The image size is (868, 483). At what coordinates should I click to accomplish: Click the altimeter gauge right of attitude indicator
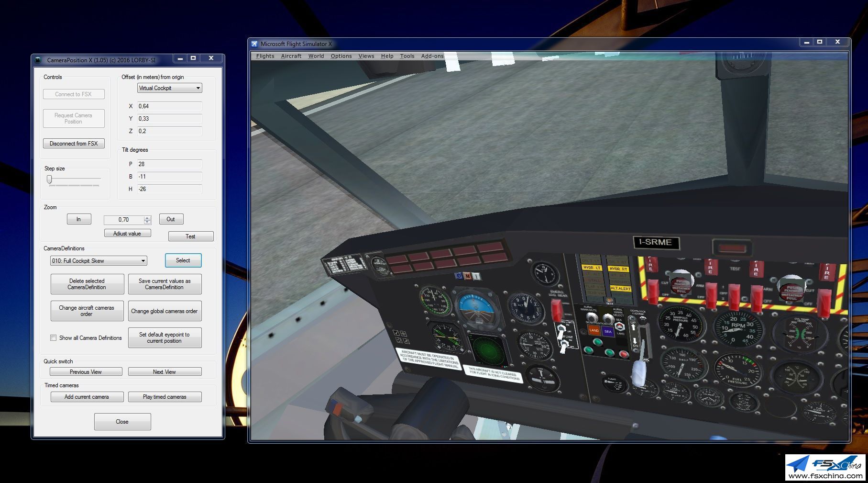coord(526,308)
